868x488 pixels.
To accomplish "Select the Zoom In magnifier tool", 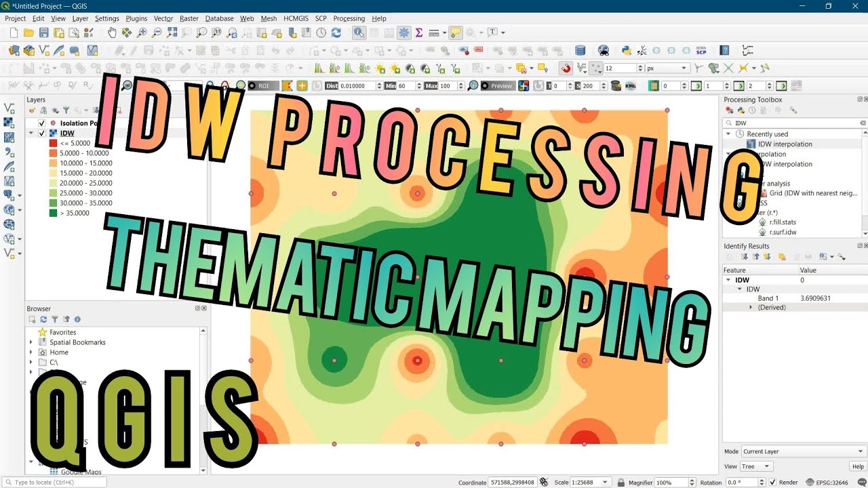I will pos(142,33).
